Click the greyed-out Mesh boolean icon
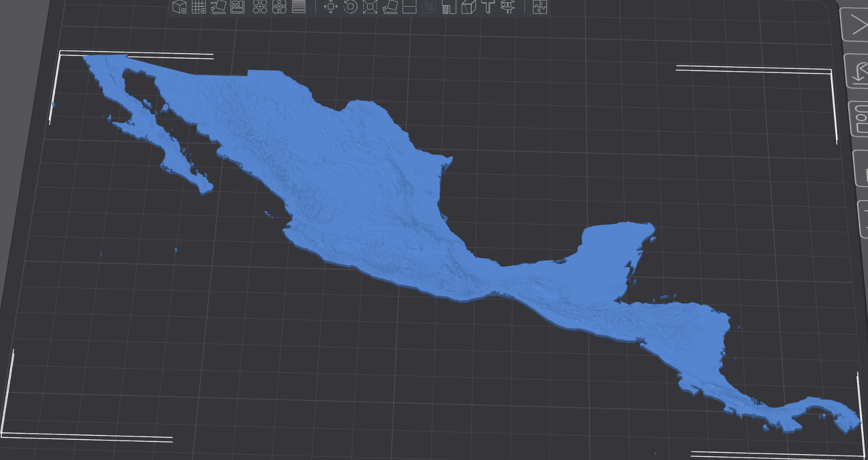This screenshot has height=460, width=868. click(429, 7)
